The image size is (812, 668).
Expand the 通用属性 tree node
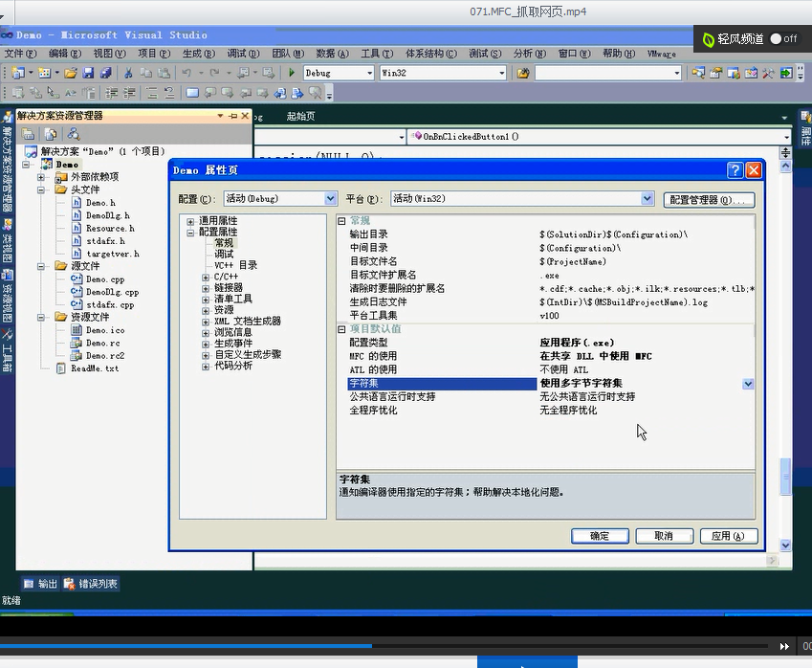point(190,221)
